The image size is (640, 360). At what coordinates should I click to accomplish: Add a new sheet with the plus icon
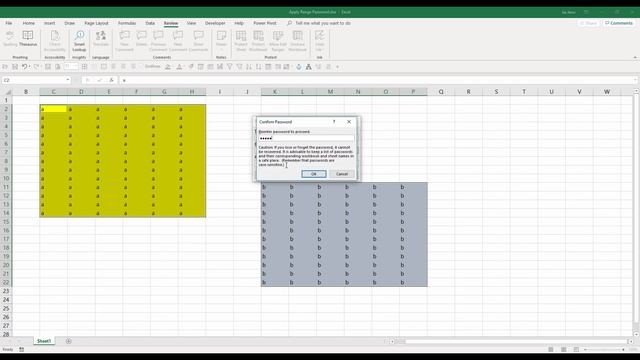click(x=69, y=341)
